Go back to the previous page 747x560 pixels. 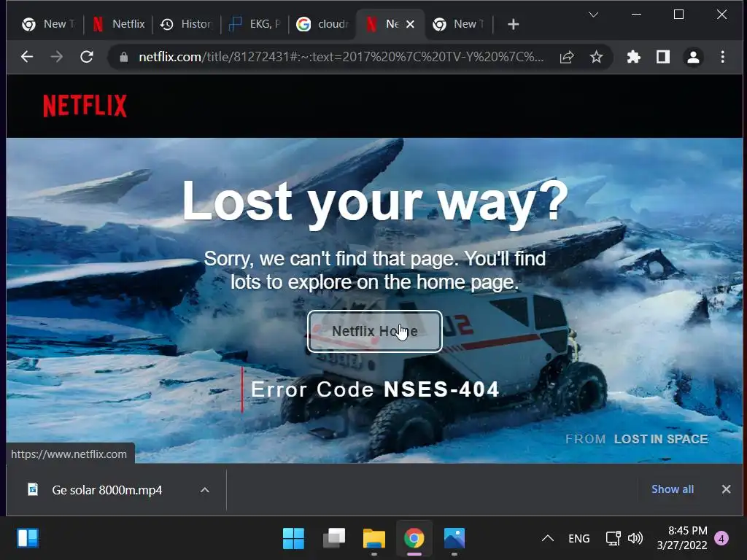pyautogui.click(x=27, y=57)
